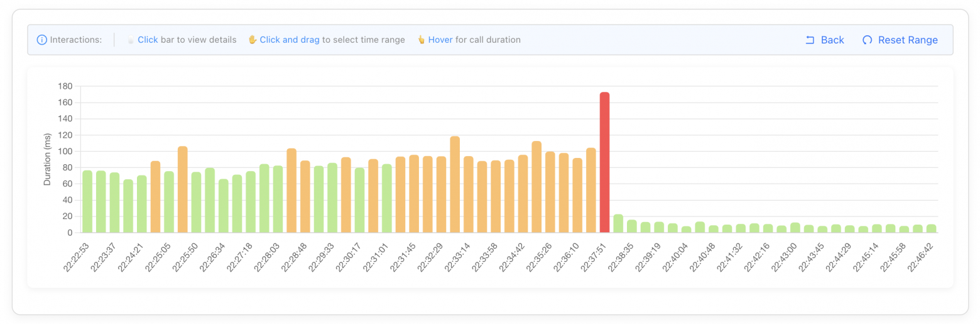Open details for the red bar
This screenshot has width=980, height=324.
point(604,162)
